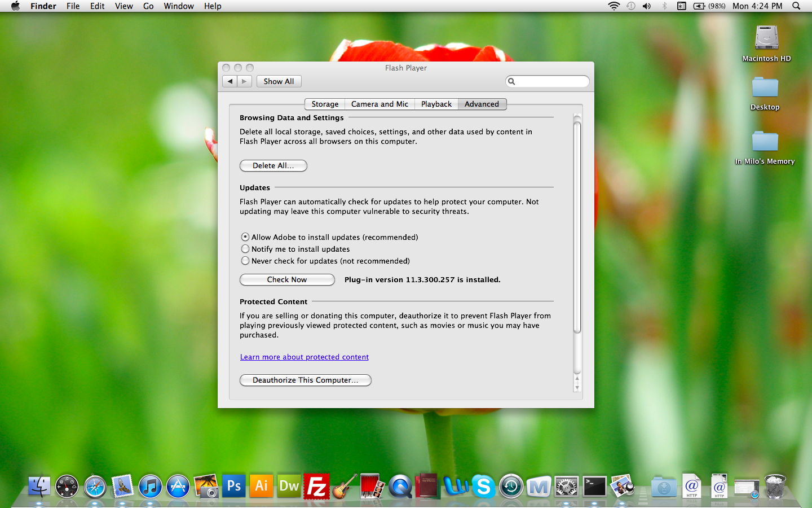Open the red Dictionary book icon
The width and height of the screenshot is (812, 508).
click(x=427, y=486)
